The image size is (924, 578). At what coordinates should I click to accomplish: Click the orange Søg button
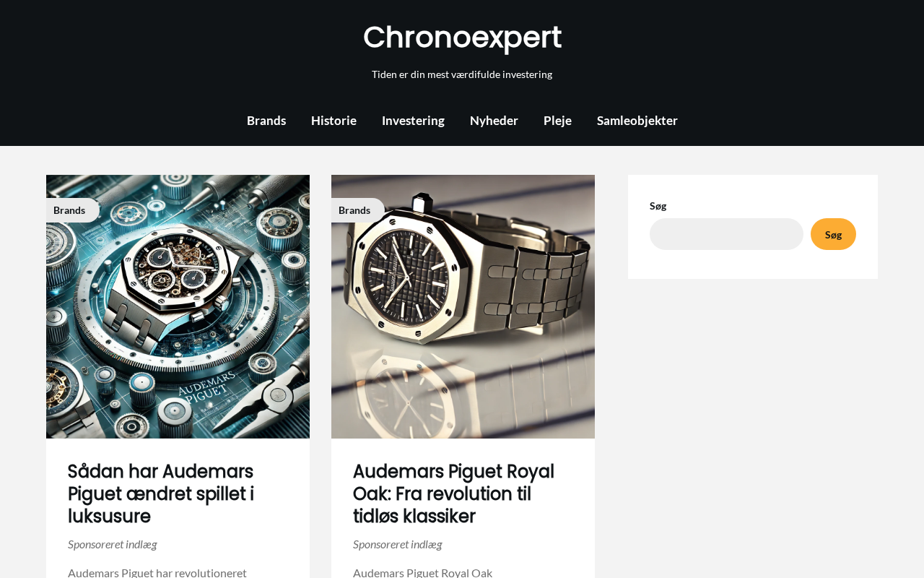tap(833, 234)
